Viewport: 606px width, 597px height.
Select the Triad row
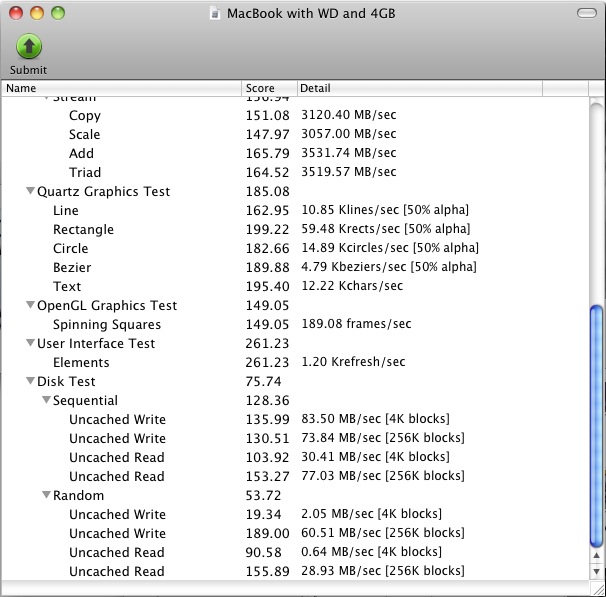(x=295, y=172)
